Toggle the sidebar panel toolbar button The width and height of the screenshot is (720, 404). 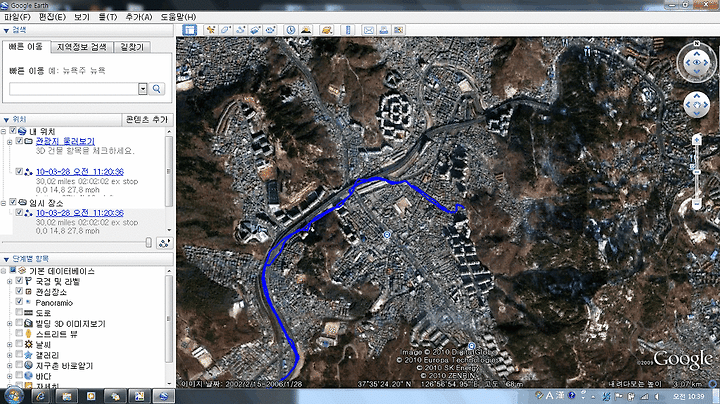coord(189,30)
